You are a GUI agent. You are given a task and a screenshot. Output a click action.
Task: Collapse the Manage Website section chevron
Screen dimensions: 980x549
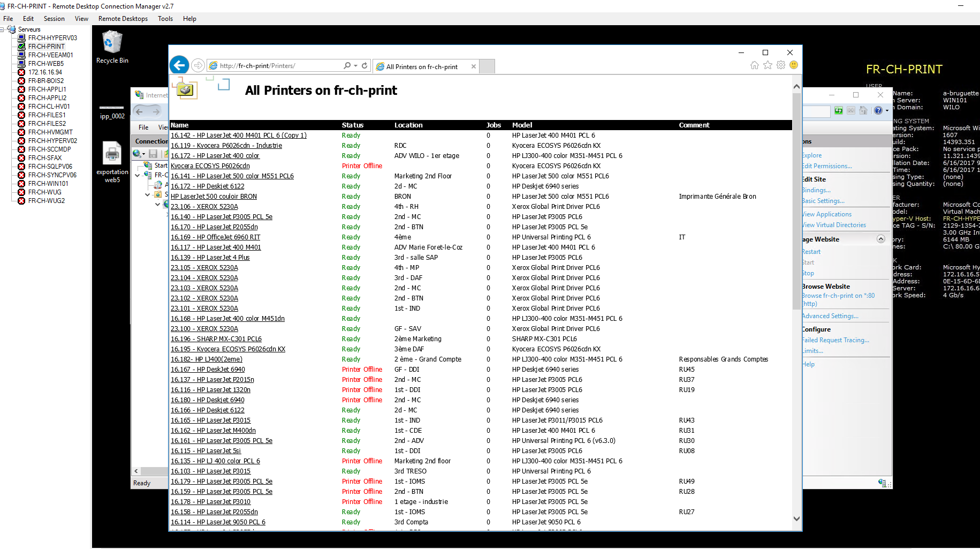tap(880, 239)
